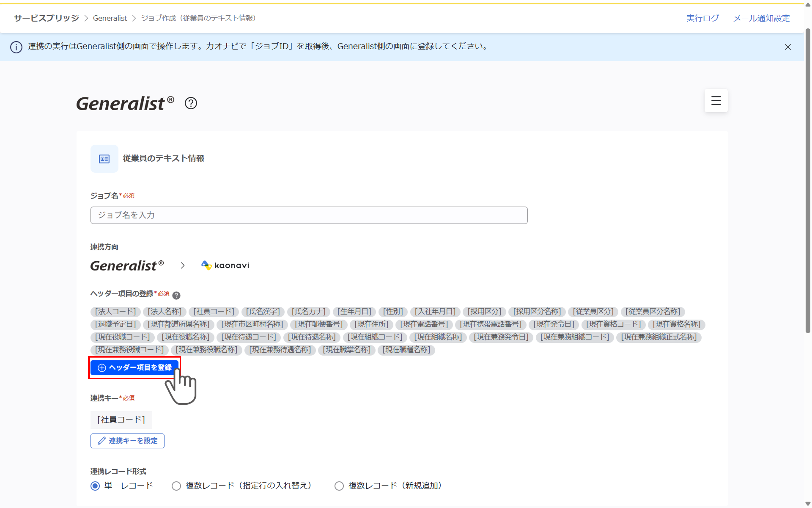Click the info icon in the banner
The width and height of the screenshot is (812, 508).
(16, 47)
